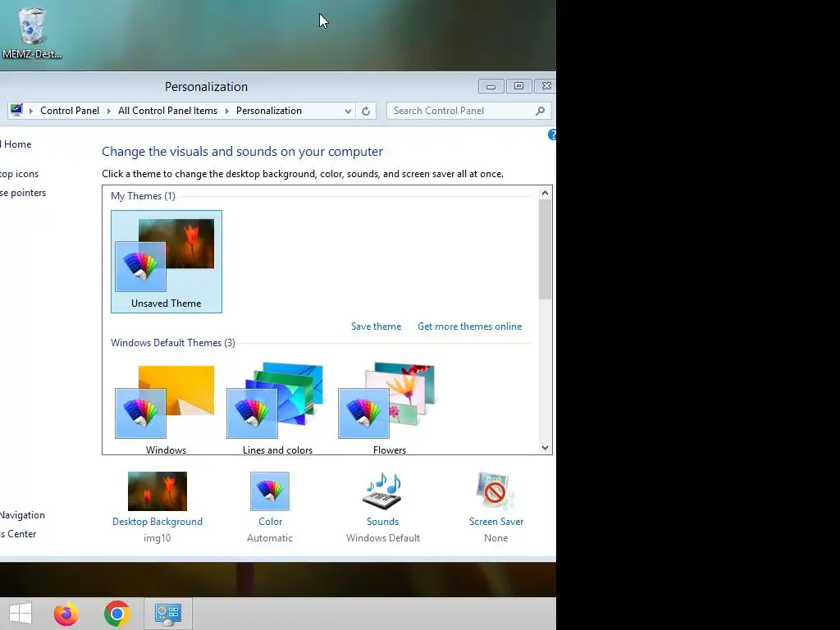Open the Windows Start button
This screenshot has width=840, height=630.
click(x=21, y=614)
